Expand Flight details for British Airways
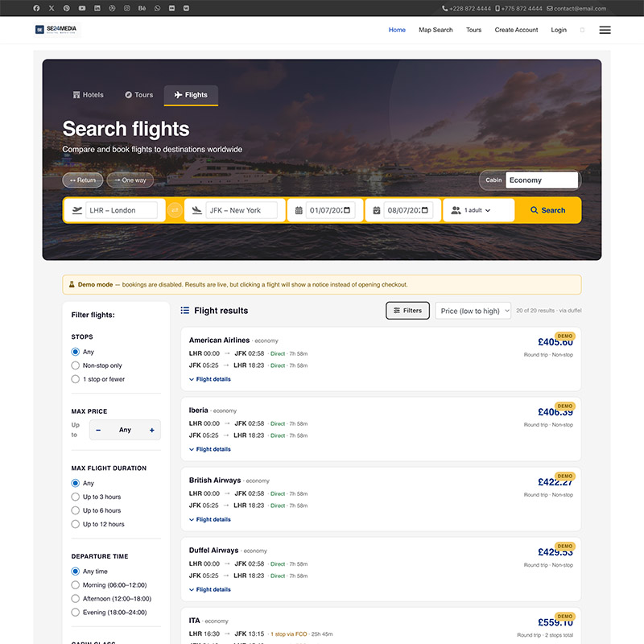Viewport: 644px width, 644px height. point(210,519)
